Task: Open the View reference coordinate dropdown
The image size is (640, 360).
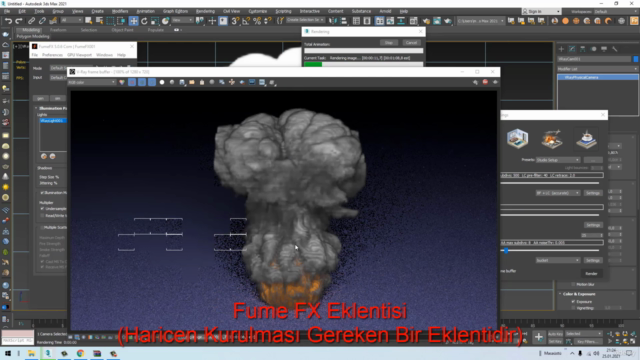Action: pyautogui.click(x=182, y=20)
